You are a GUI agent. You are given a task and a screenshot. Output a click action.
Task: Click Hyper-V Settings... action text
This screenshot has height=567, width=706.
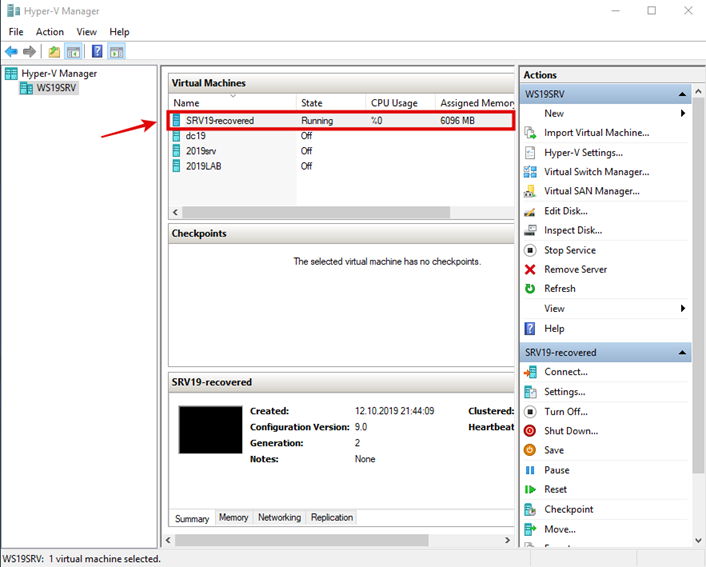[584, 153]
